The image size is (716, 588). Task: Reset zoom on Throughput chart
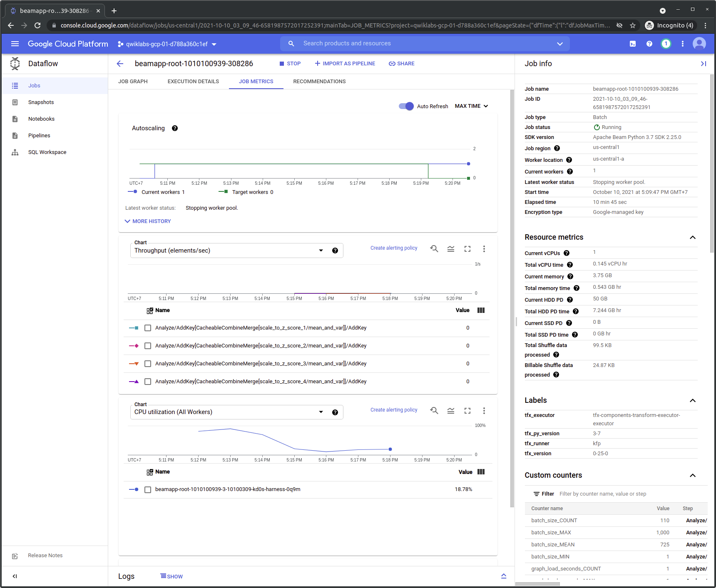[x=434, y=249]
